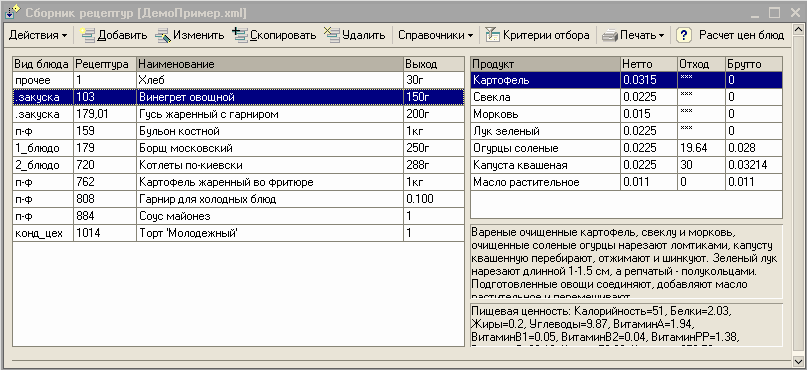
Task: Select Картофель жаренный во фритюре row
Action: (238, 182)
